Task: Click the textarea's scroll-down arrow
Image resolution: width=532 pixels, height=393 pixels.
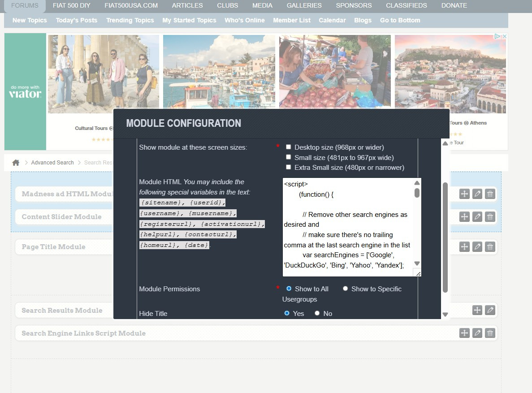Action: [417, 263]
